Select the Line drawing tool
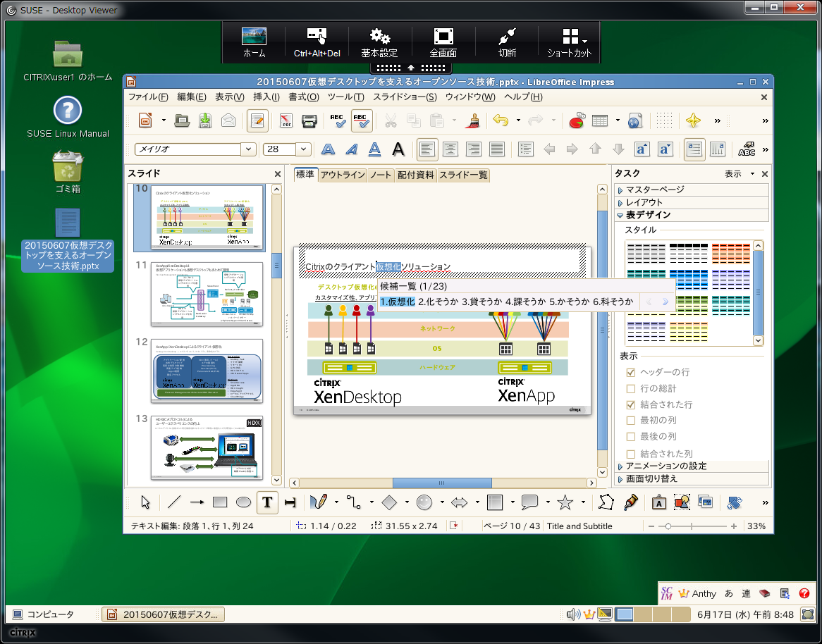The height and width of the screenshot is (644, 822). pyautogui.click(x=173, y=502)
